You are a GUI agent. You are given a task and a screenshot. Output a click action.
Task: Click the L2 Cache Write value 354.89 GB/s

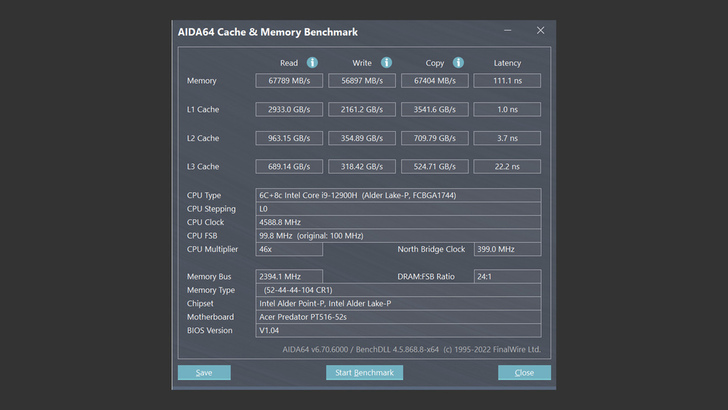pyautogui.click(x=362, y=138)
